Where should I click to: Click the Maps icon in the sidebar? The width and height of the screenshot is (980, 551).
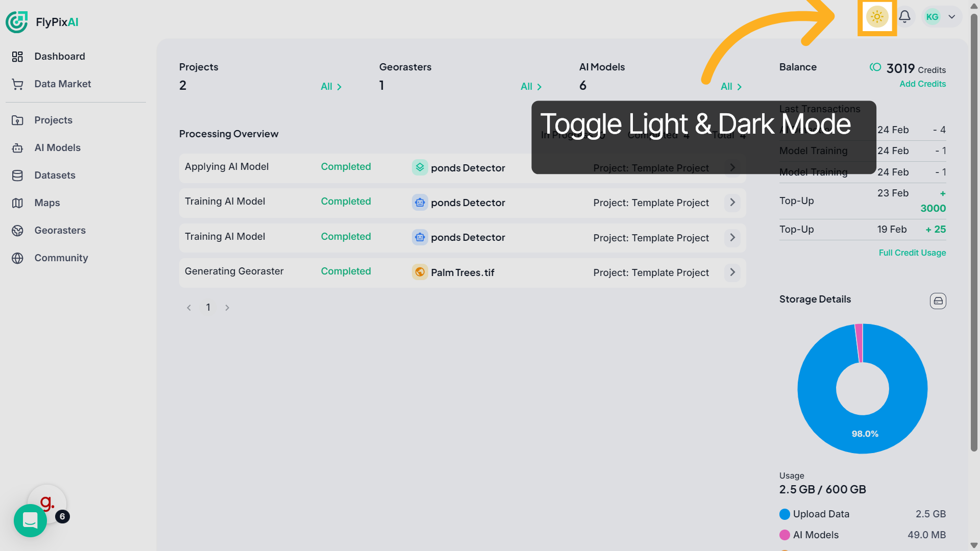pos(17,203)
